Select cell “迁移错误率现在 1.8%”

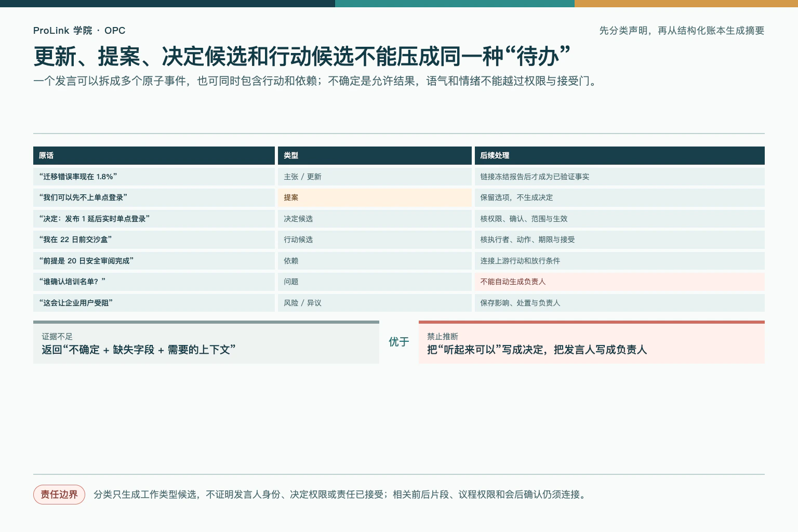point(154,177)
